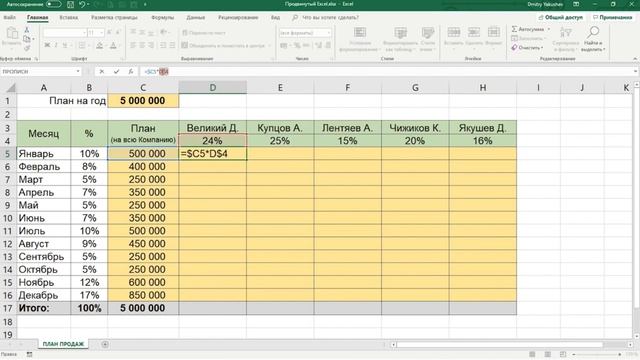
Task: Toggle Underline (Ч) formatting
Action: tap(65, 45)
